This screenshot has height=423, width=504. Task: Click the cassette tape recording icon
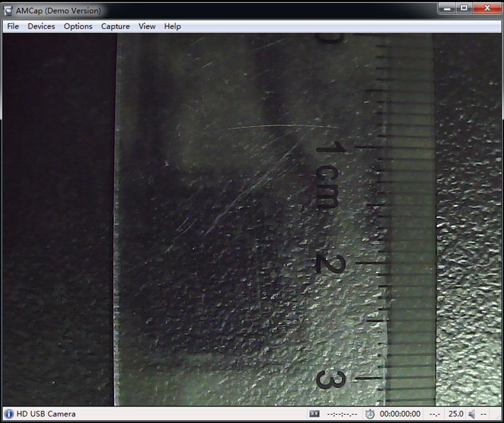coord(314,414)
